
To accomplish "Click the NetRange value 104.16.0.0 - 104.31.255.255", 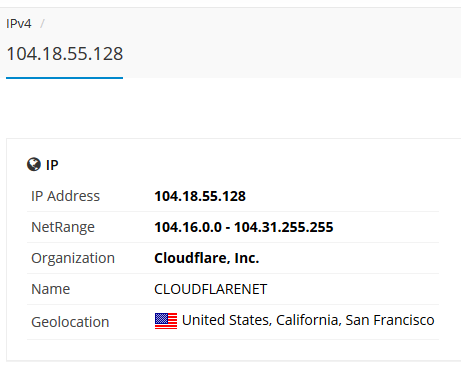I will point(244,227).
